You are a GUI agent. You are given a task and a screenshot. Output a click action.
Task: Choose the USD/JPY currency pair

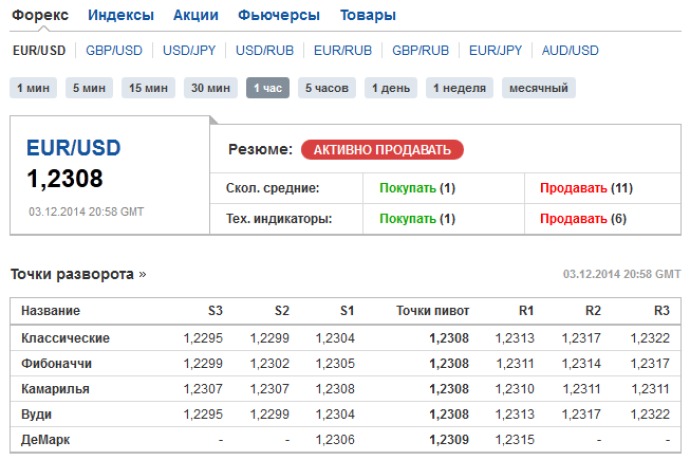coord(189,51)
